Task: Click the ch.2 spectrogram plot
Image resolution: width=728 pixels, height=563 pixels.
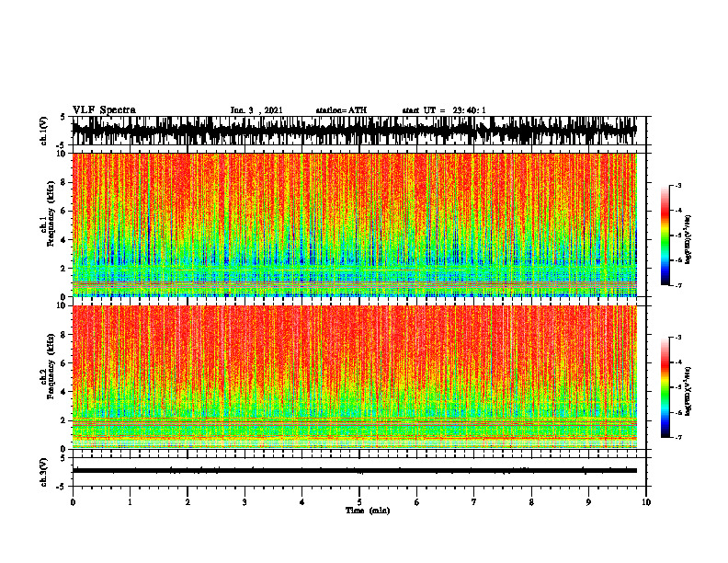Action: tap(354, 377)
